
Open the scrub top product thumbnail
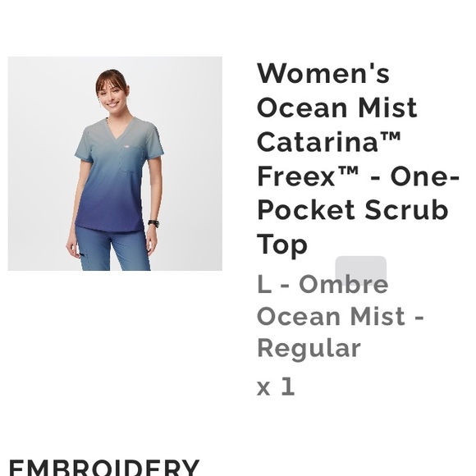[115, 163]
